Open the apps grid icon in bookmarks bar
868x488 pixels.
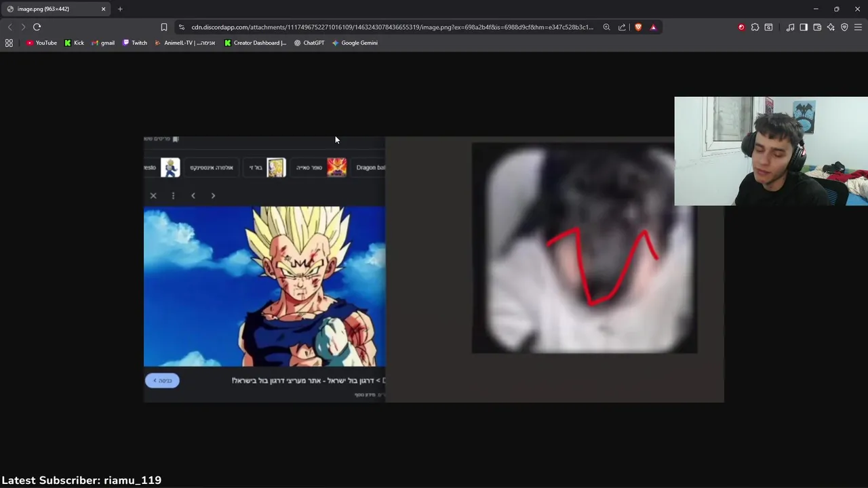(x=9, y=43)
